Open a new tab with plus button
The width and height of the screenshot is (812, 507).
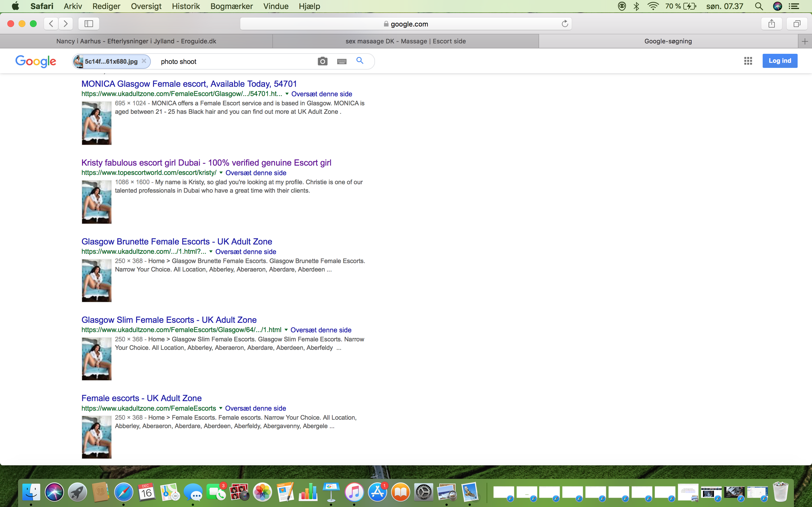click(805, 41)
